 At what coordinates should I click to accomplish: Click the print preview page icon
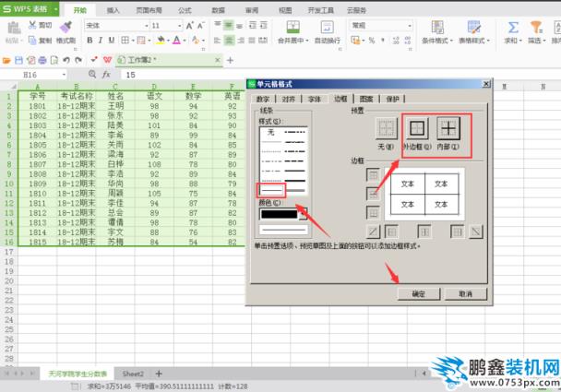[54, 61]
